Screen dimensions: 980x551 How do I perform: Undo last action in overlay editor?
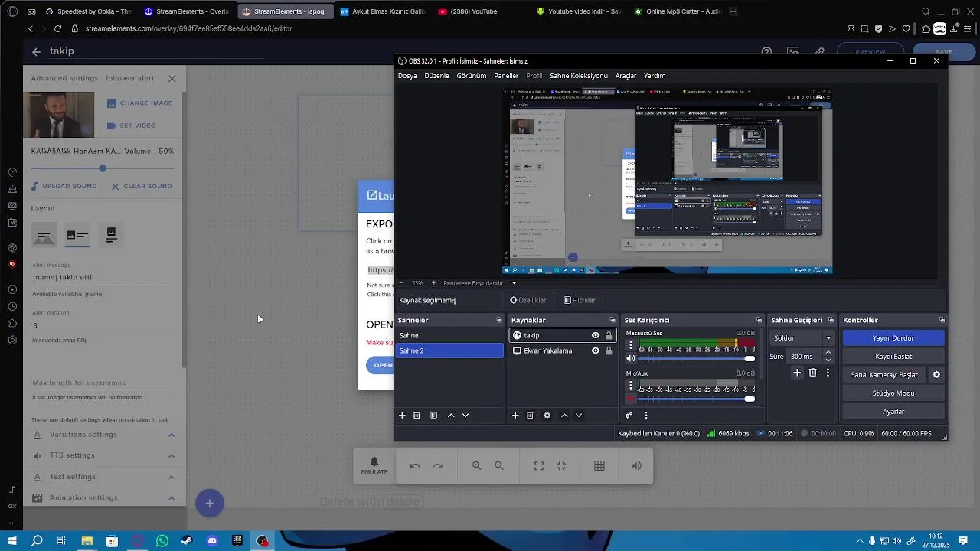pos(415,465)
